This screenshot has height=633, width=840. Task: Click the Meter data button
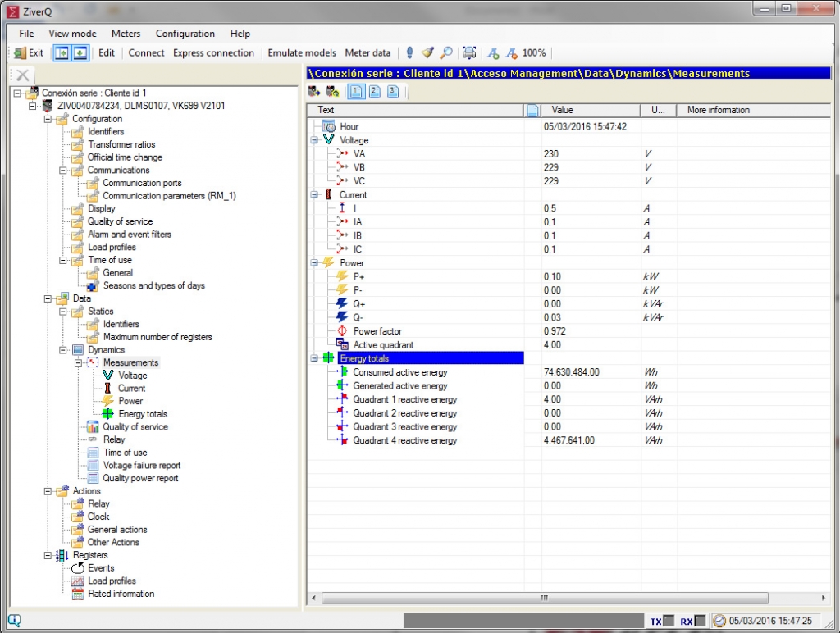[367, 52]
